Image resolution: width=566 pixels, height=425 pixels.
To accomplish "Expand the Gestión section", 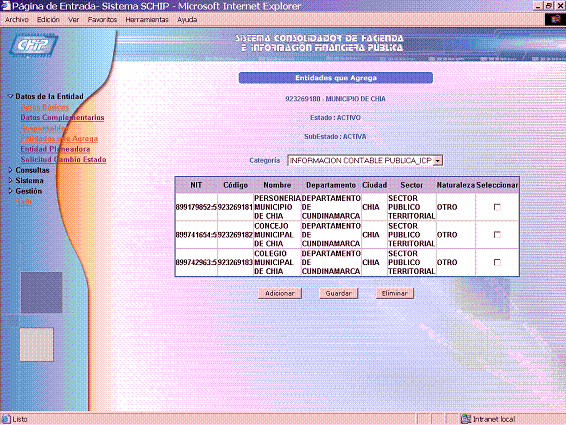I will tap(10, 191).
